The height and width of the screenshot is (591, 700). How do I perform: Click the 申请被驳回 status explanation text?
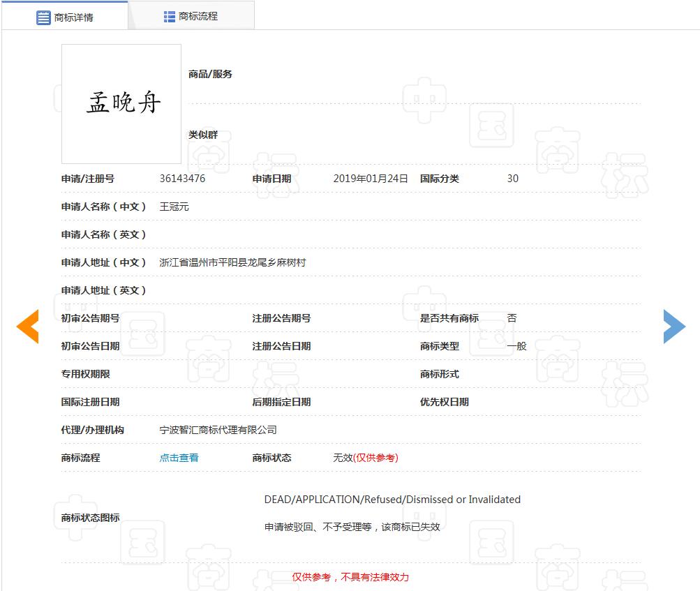(x=352, y=527)
